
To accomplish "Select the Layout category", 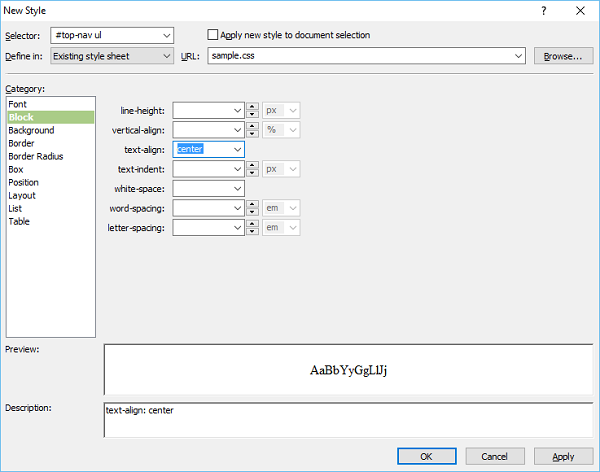I will click(22, 195).
